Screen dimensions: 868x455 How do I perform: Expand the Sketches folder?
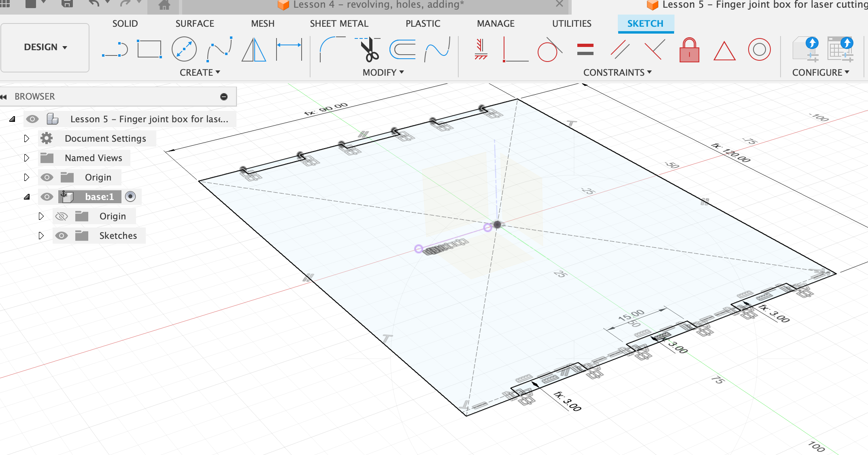pos(41,236)
